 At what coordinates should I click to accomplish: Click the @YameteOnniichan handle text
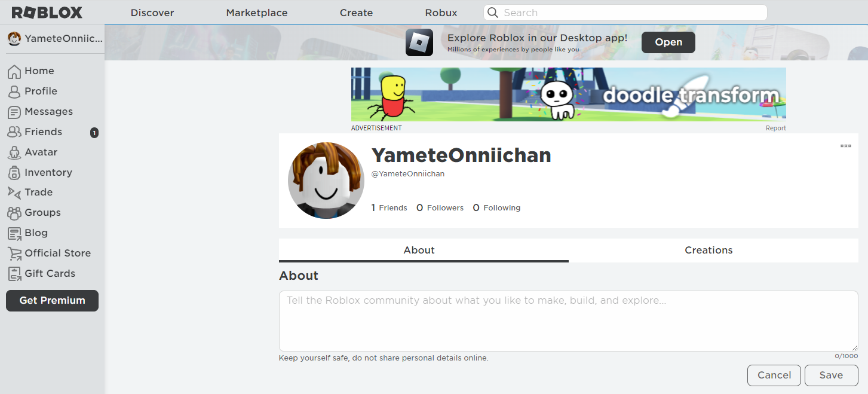[x=408, y=174]
